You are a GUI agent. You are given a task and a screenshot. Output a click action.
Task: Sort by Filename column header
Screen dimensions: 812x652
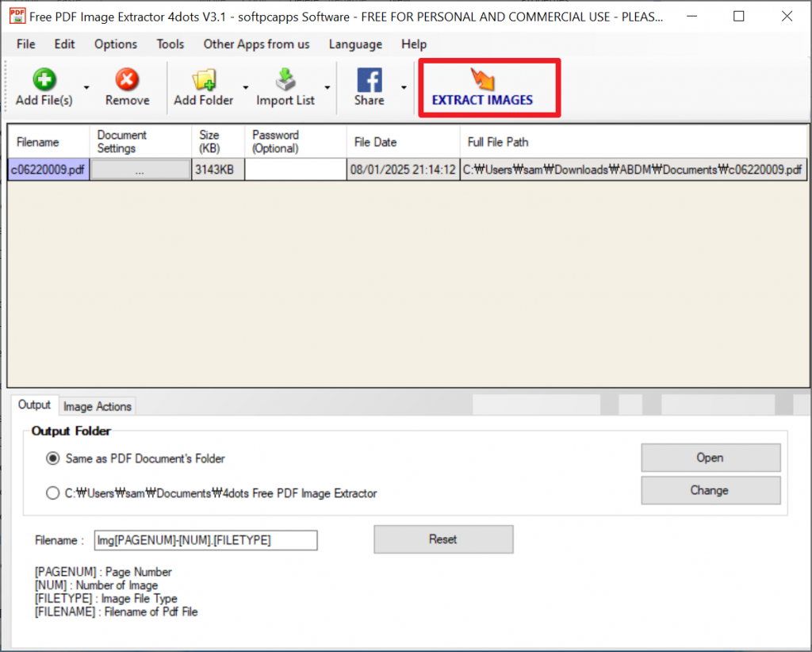click(48, 142)
